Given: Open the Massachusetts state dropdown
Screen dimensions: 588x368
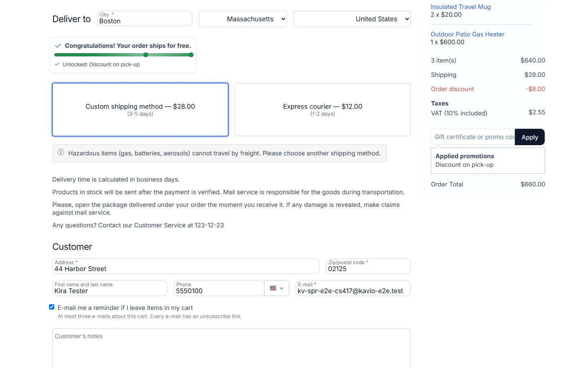Looking at the screenshot, I should (243, 19).
